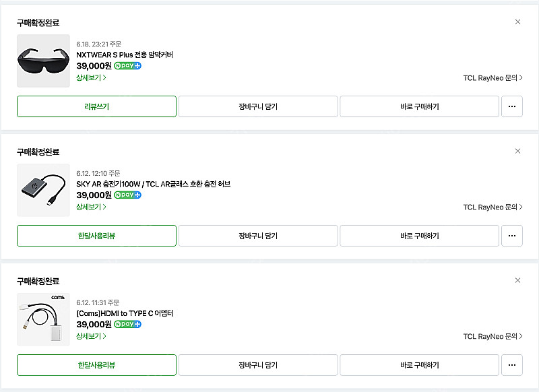Buy the SKY AR charger again now
539x392 pixels.
(x=419, y=236)
